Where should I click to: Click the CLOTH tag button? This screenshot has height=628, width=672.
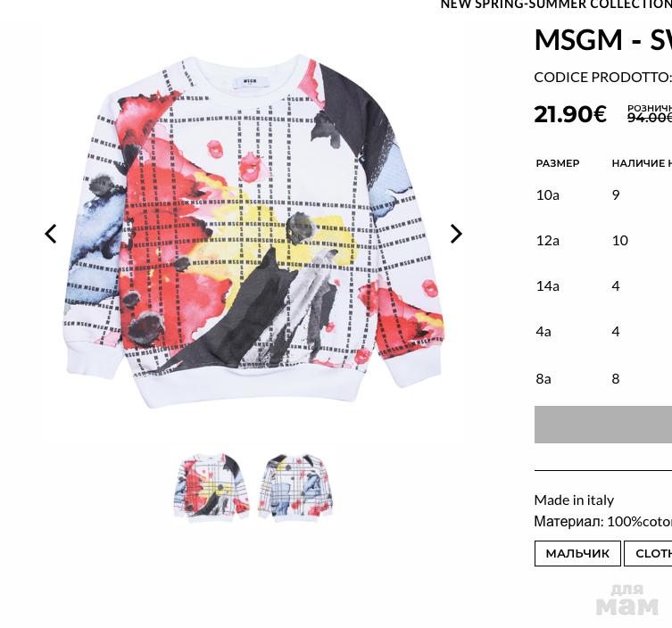(648, 553)
